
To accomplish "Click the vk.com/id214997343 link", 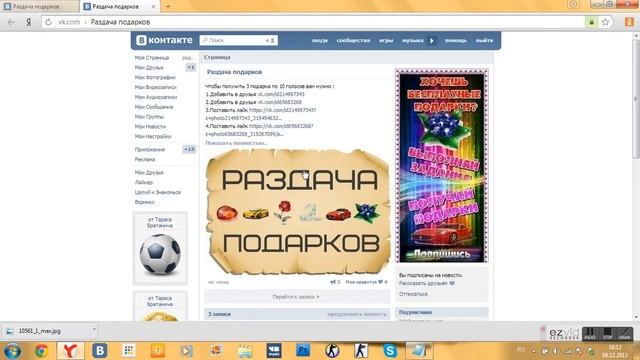I will point(281,94).
